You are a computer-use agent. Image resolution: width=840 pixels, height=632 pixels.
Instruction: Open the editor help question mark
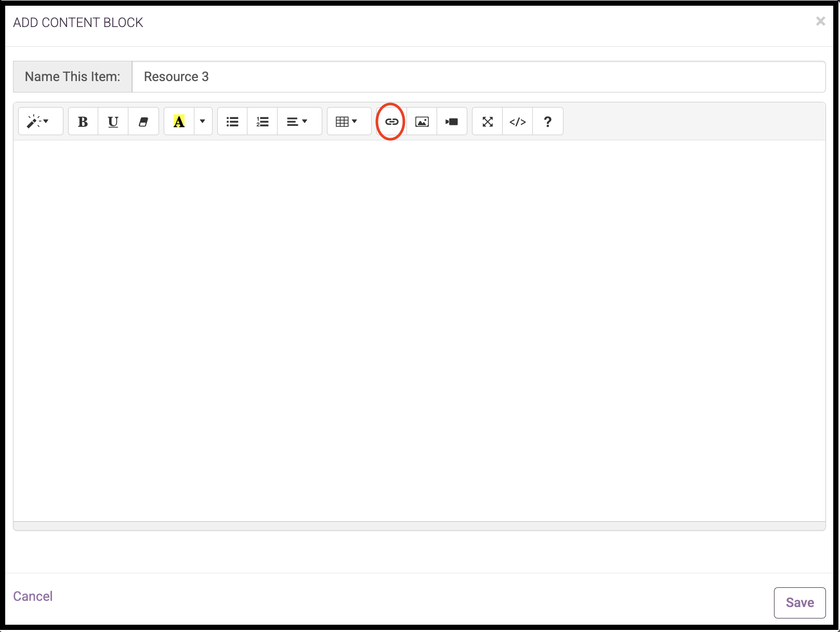coord(548,122)
